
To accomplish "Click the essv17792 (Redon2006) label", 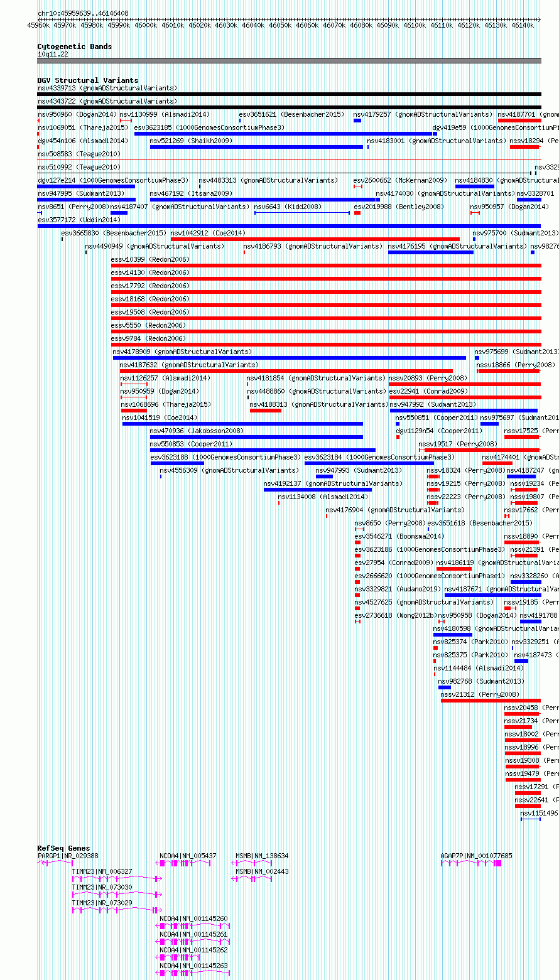I will (150, 286).
